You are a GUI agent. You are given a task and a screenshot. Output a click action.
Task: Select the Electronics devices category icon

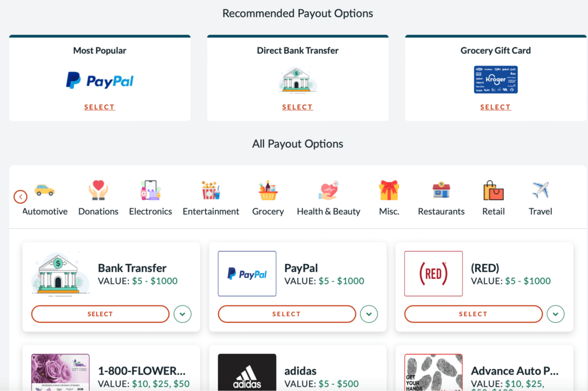click(150, 191)
